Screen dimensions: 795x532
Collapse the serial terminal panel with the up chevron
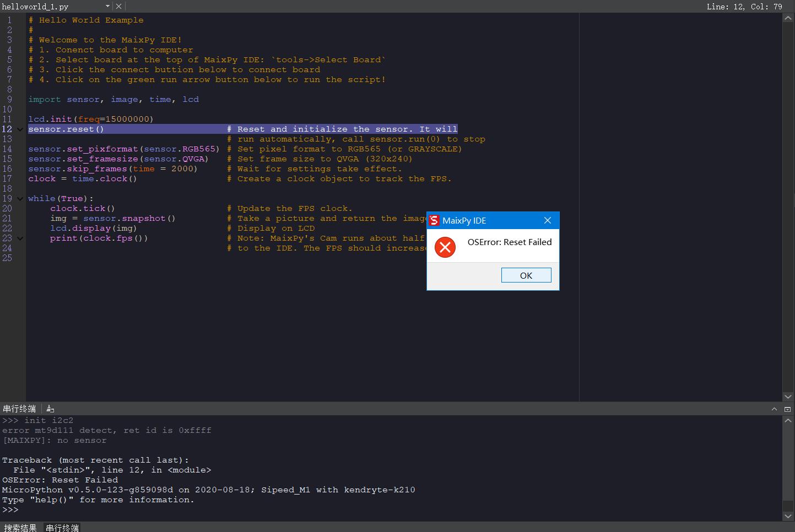[x=774, y=409]
